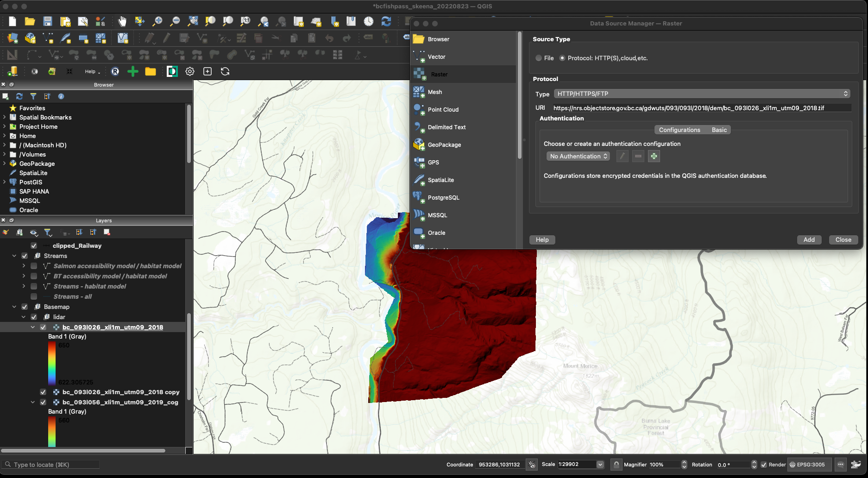Select Delimited Text source tab
Screen dimensions: 868x478
[463, 127]
